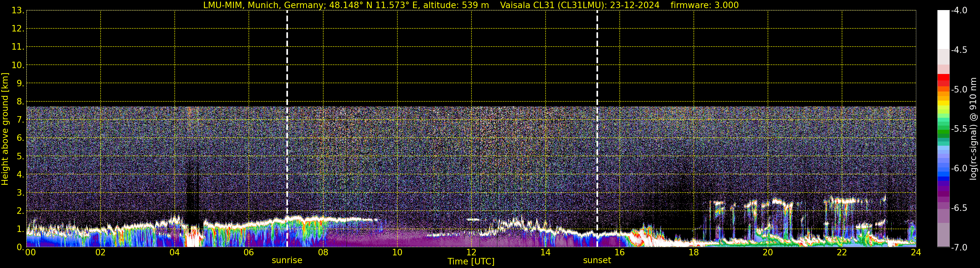The height and width of the screenshot is (268, 980).
Task: Click the '06' time axis tick label
Action: click(x=249, y=252)
